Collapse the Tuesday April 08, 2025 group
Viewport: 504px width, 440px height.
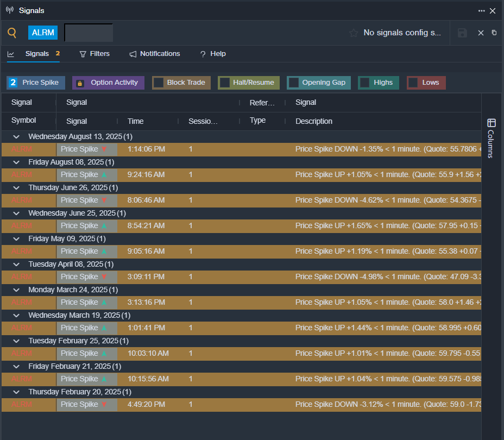point(16,264)
